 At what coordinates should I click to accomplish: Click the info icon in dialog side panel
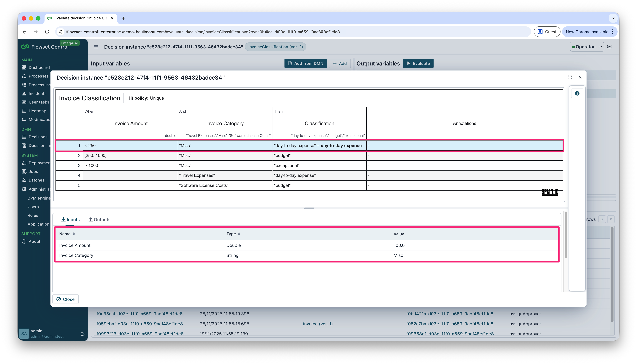tap(577, 93)
